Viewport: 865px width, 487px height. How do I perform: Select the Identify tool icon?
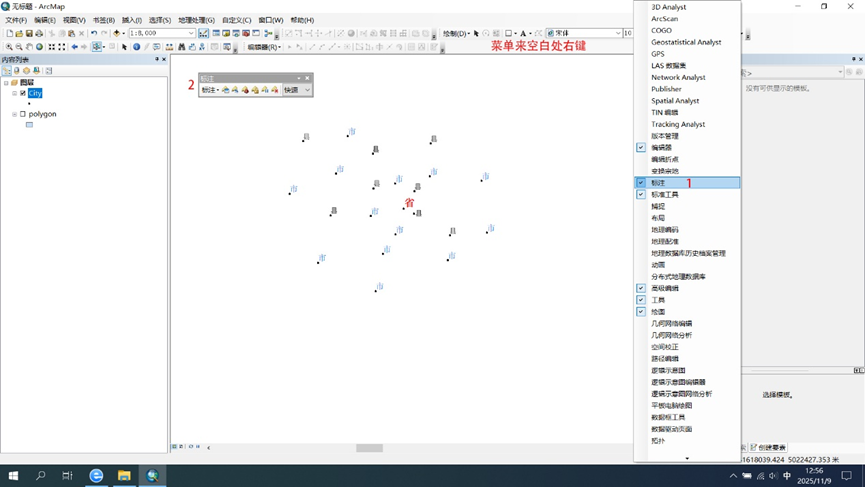tap(136, 47)
